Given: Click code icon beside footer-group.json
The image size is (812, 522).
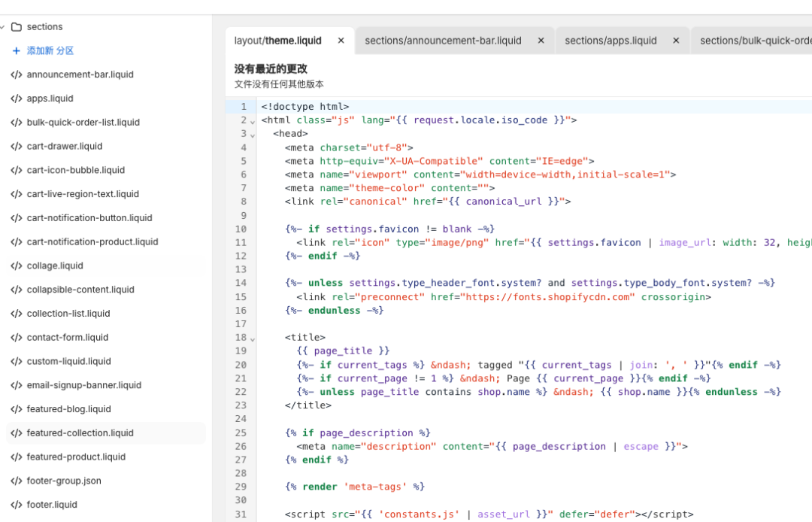Looking at the screenshot, I should (x=17, y=481).
